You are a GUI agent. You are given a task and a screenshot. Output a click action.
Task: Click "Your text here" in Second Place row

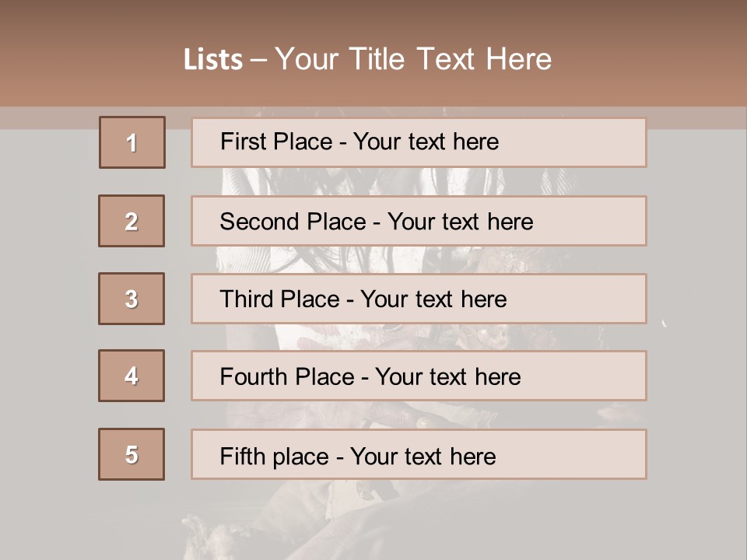coord(460,222)
